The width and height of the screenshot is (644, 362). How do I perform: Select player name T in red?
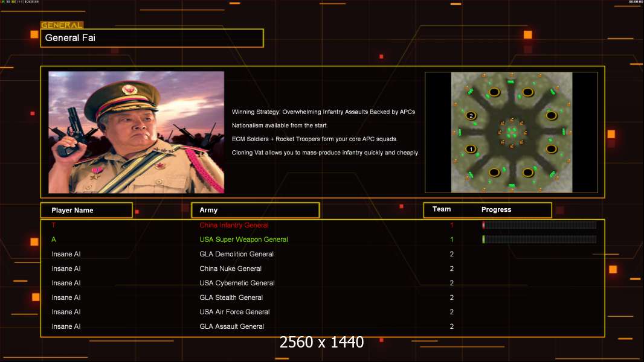pyautogui.click(x=53, y=225)
